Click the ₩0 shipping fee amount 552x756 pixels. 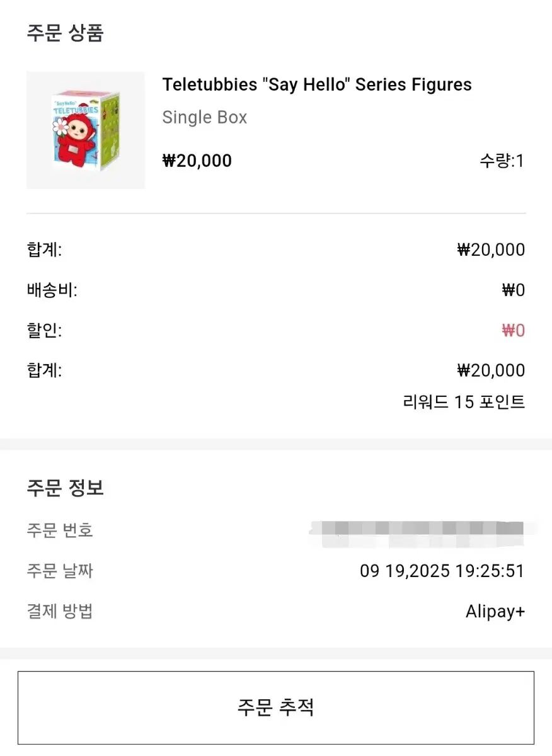513,290
